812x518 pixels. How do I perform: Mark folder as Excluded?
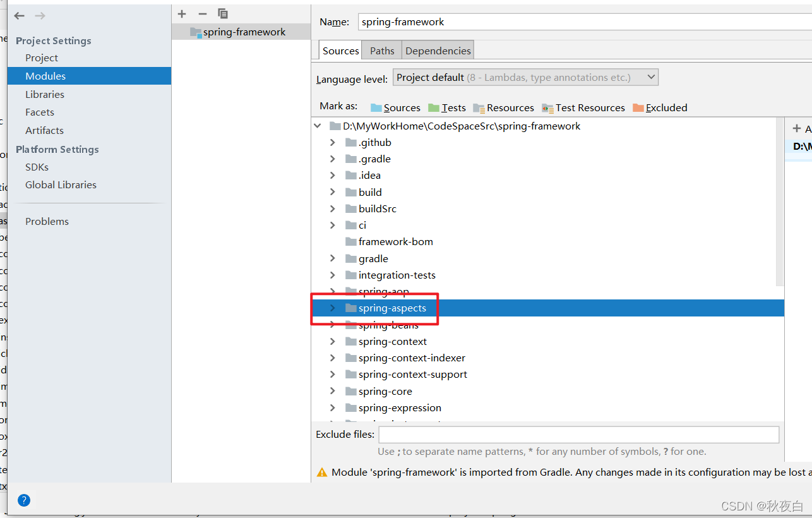click(x=660, y=107)
